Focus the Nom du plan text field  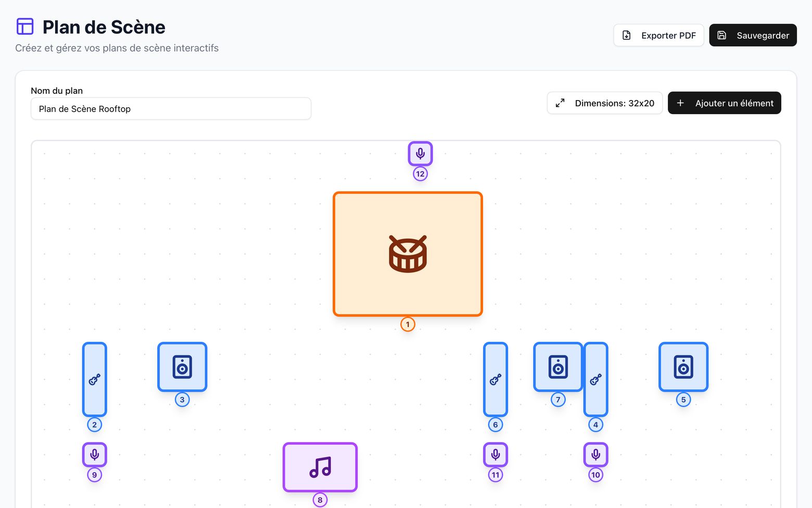(171, 109)
